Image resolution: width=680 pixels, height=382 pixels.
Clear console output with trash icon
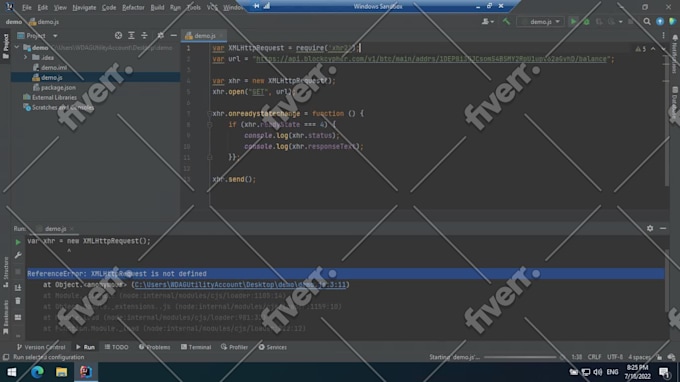18,301
